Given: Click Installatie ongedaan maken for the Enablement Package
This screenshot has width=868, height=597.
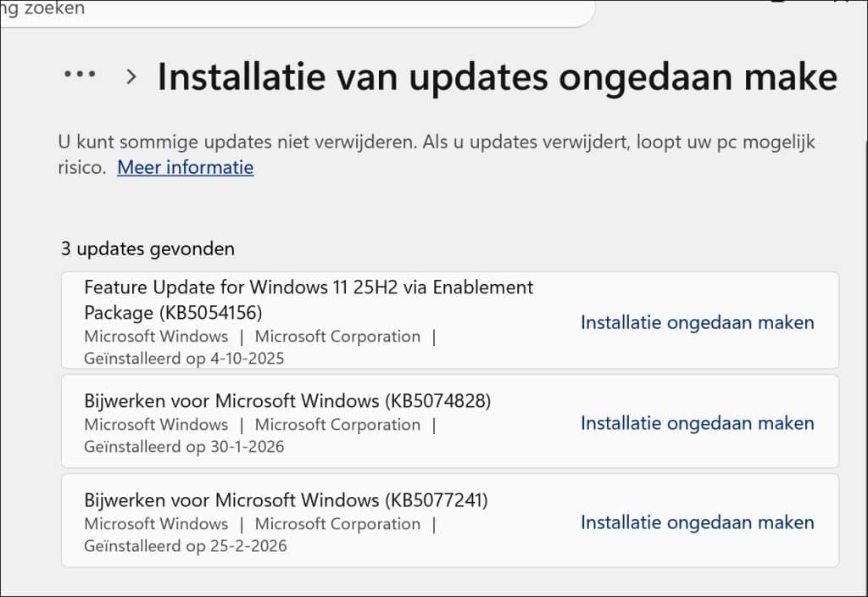Looking at the screenshot, I should coord(697,322).
